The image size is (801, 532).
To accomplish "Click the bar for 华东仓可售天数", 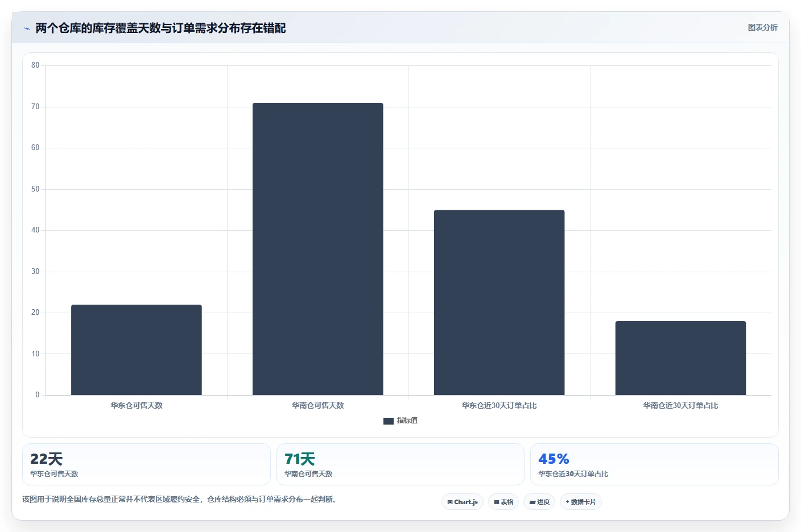I will pyautogui.click(x=137, y=350).
